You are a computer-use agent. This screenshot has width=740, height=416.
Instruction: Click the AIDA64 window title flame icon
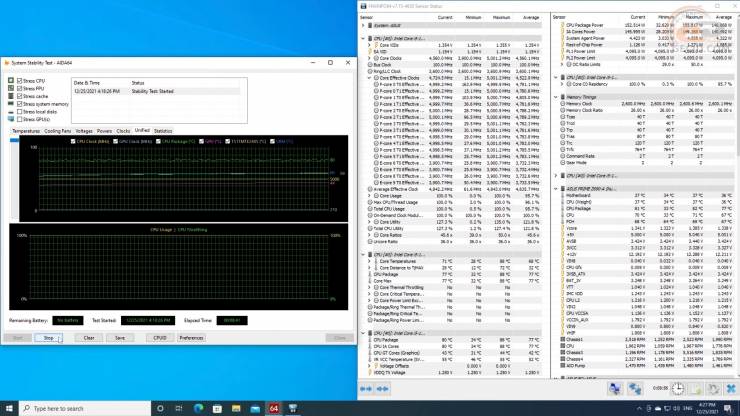coord(7,62)
